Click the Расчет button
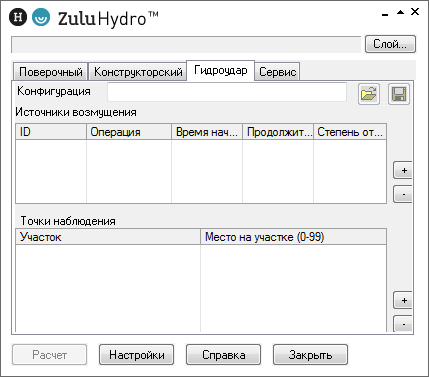 [50, 355]
